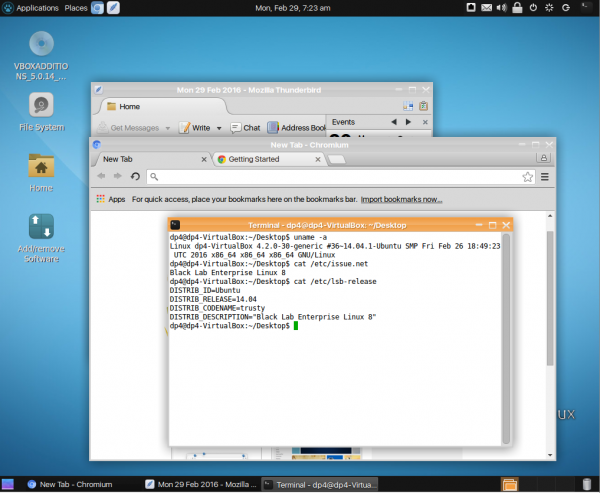Open Address Book in Thunderbird
600x493 pixels.
pyautogui.click(x=296, y=128)
